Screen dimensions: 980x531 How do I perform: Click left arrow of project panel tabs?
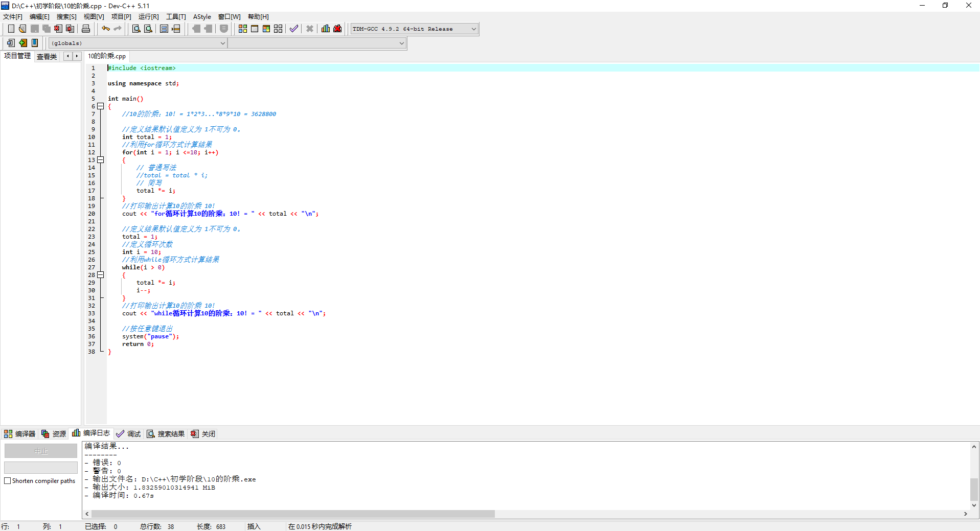tap(67, 56)
